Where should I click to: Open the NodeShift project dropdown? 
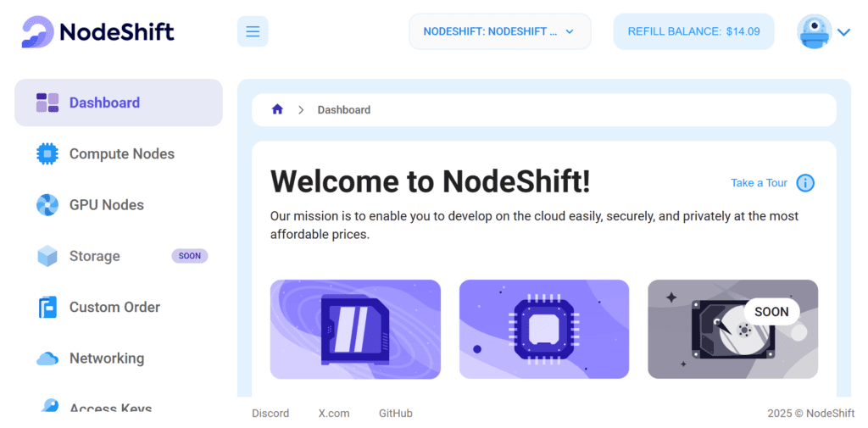[499, 32]
